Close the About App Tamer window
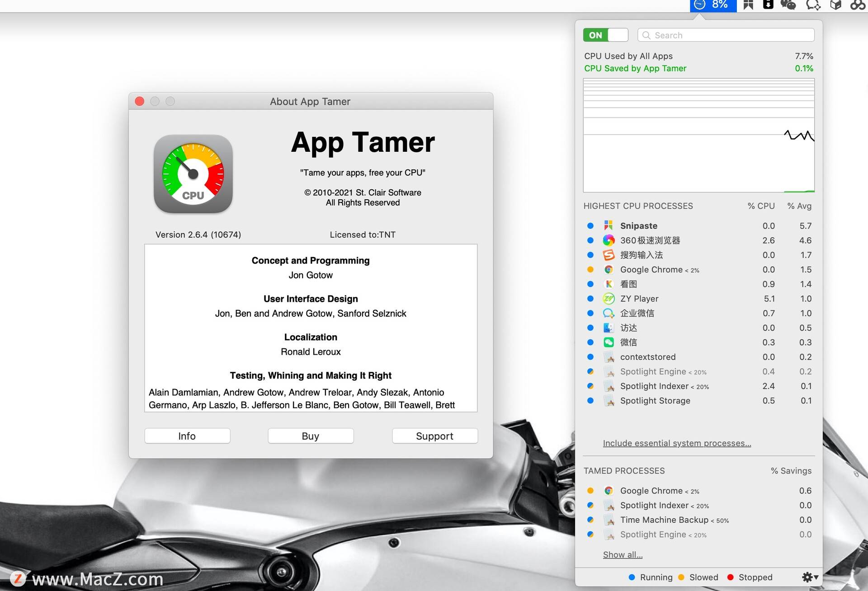 (x=140, y=101)
